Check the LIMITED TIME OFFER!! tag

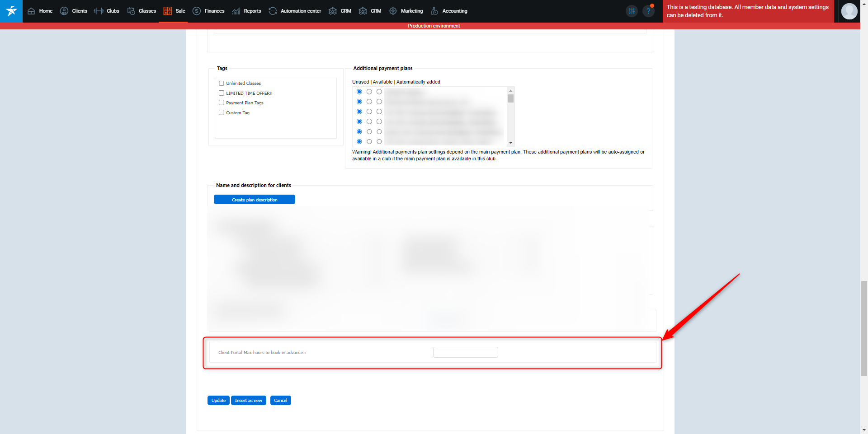(222, 93)
